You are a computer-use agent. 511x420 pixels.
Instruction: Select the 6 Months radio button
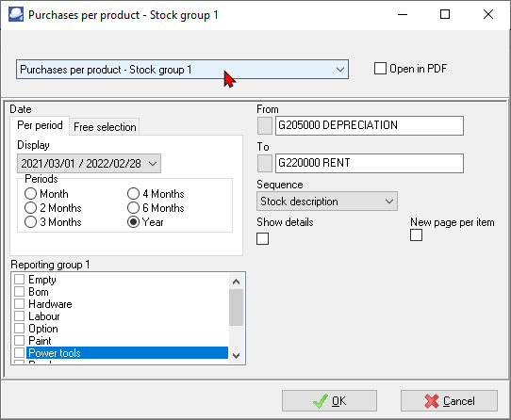pos(133,208)
